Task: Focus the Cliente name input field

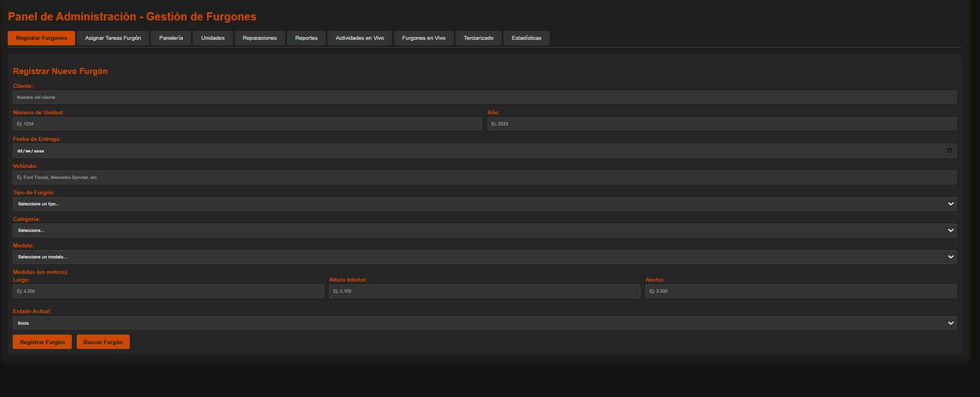Action: tap(484, 97)
